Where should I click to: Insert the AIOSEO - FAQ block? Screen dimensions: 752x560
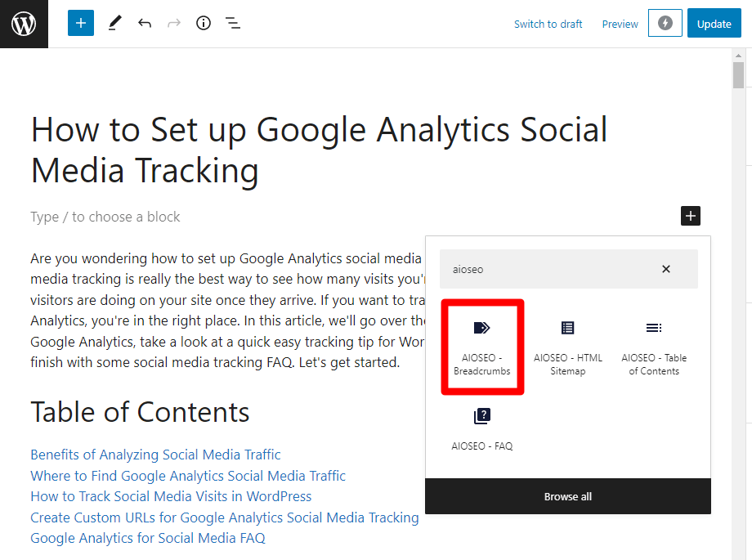(x=482, y=429)
